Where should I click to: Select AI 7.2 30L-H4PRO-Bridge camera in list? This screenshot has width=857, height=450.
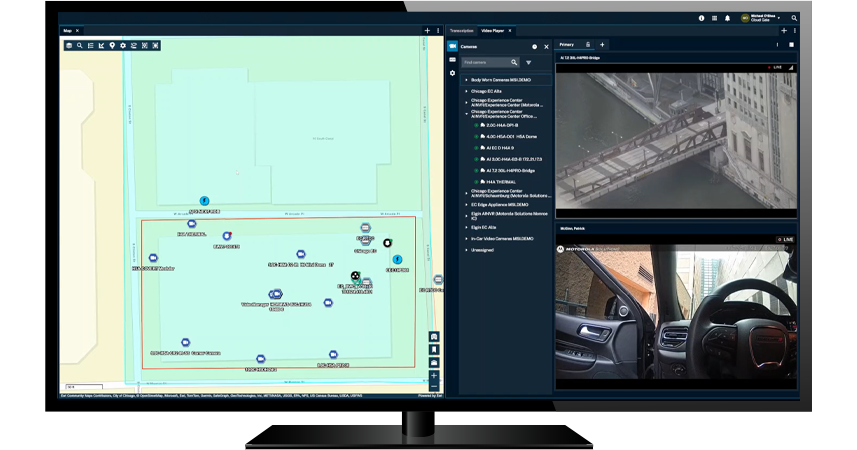(510, 171)
